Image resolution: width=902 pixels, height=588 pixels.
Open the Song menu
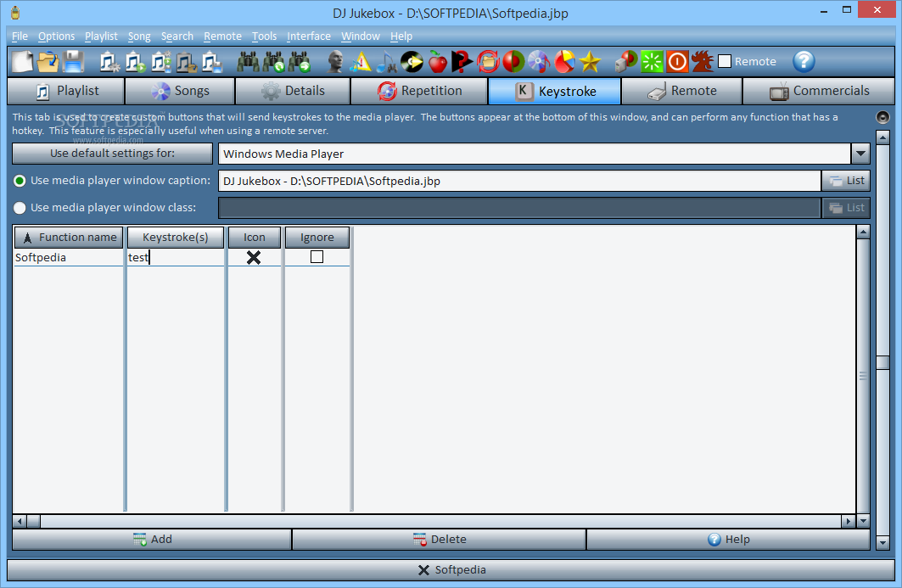(x=139, y=36)
